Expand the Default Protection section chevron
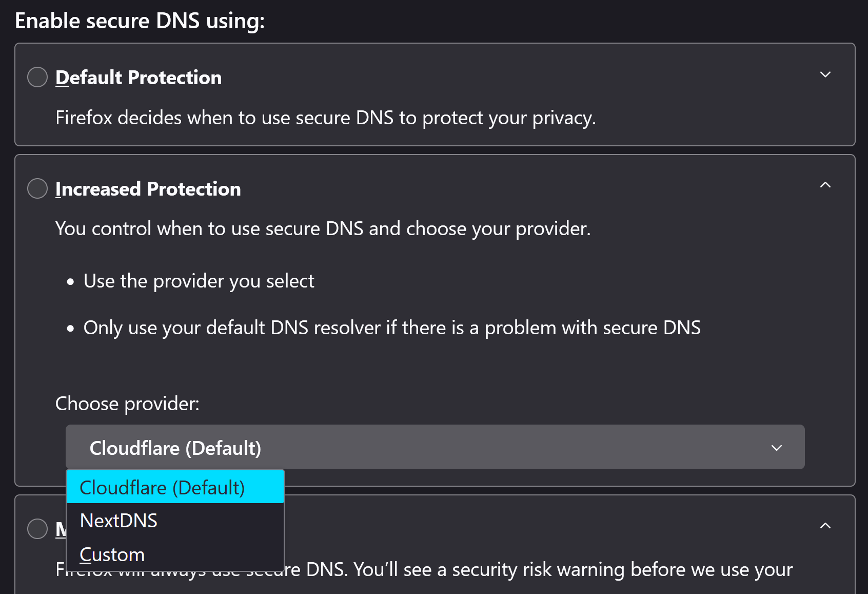This screenshot has height=594, width=868. [825, 75]
